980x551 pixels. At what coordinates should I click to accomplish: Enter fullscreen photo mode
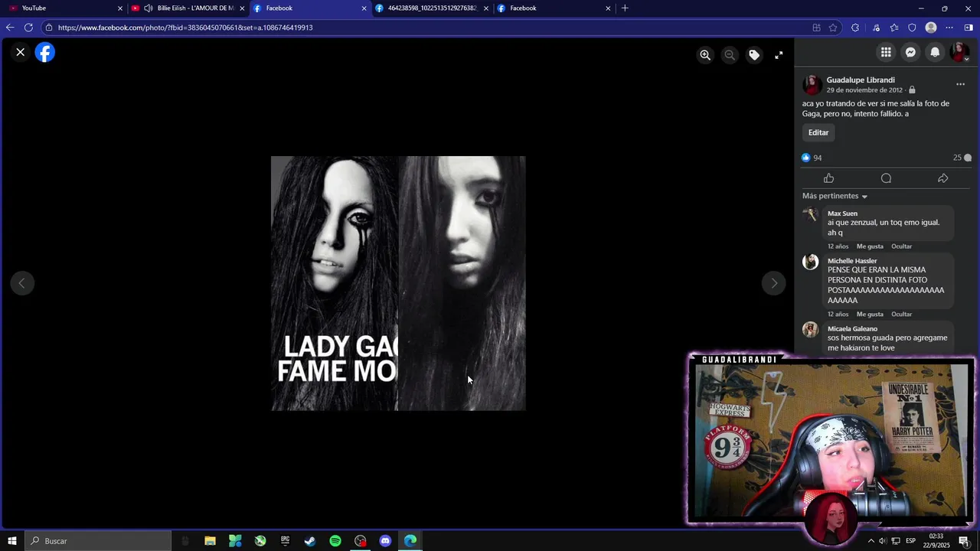(x=779, y=55)
